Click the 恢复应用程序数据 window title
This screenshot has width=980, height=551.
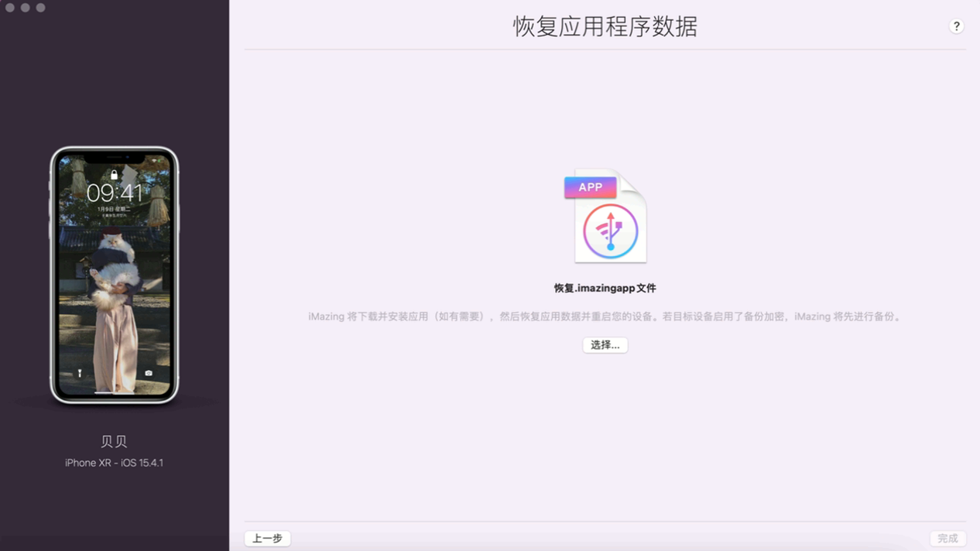click(605, 26)
